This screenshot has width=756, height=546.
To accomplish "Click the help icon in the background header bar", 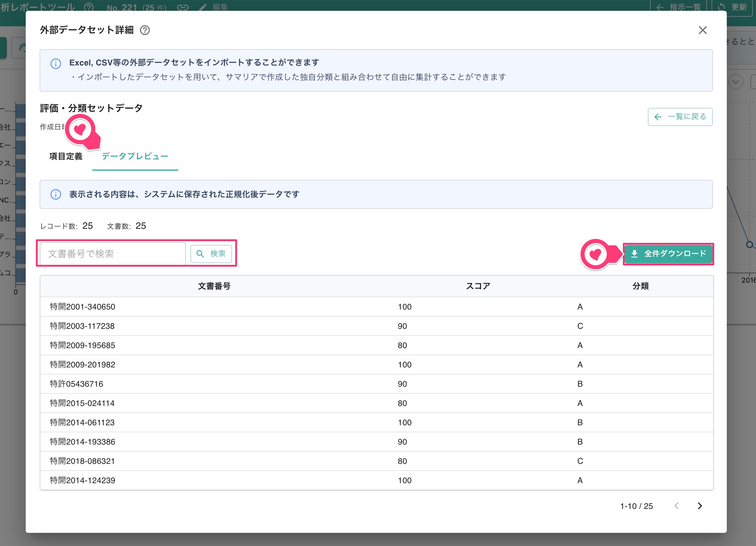I will click(x=89, y=7).
